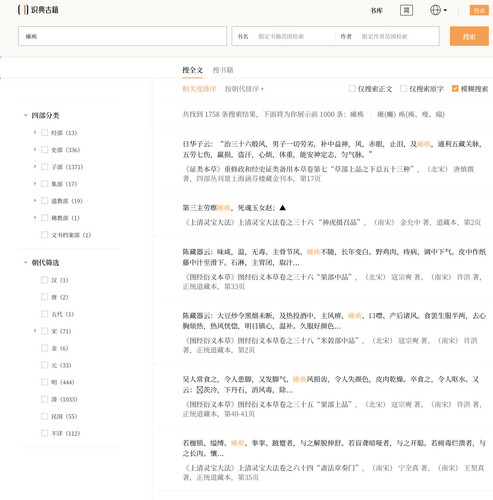Viewport: 493px width, 500px height.
Task: Expand the 经部 (13) tree node
Action: click(35, 133)
